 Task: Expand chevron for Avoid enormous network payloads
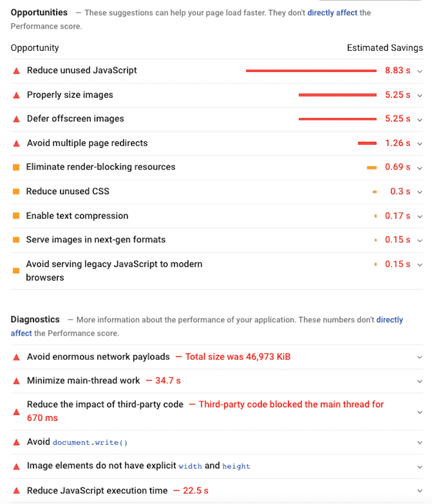pyautogui.click(x=420, y=357)
